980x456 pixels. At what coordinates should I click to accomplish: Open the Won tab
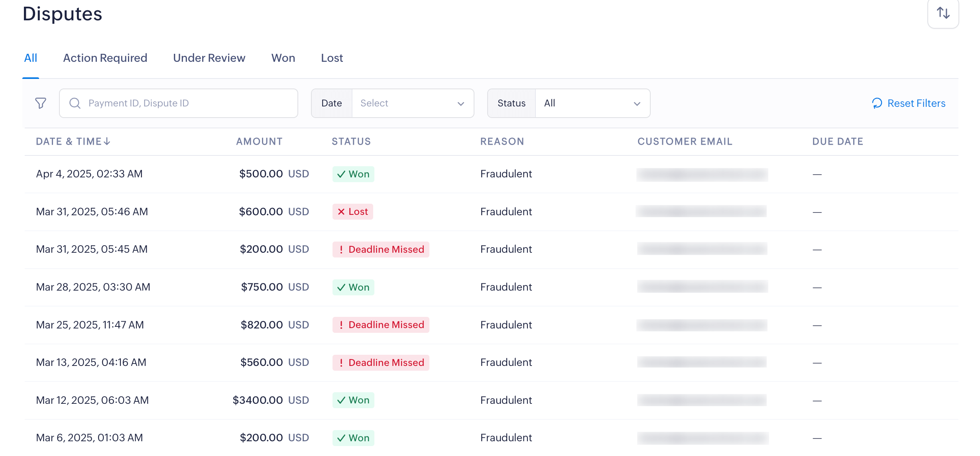[283, 58]
